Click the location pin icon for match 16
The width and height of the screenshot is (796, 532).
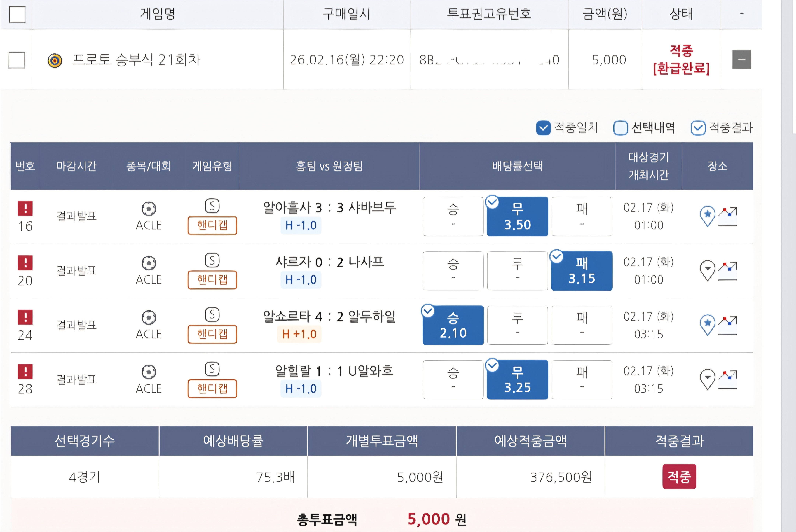click(x=707, y=216)
